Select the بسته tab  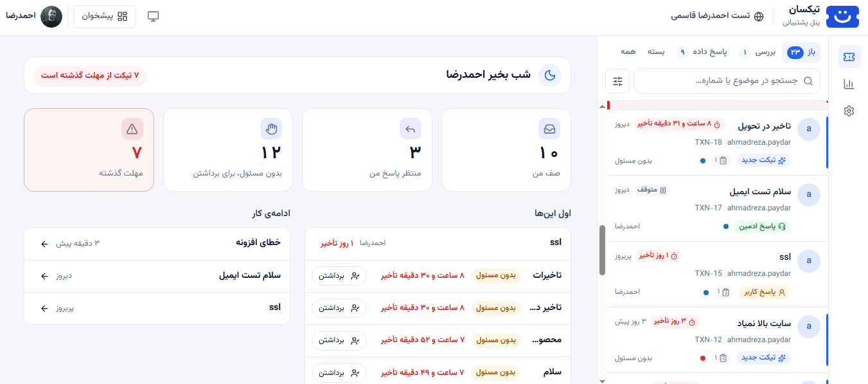655,52
